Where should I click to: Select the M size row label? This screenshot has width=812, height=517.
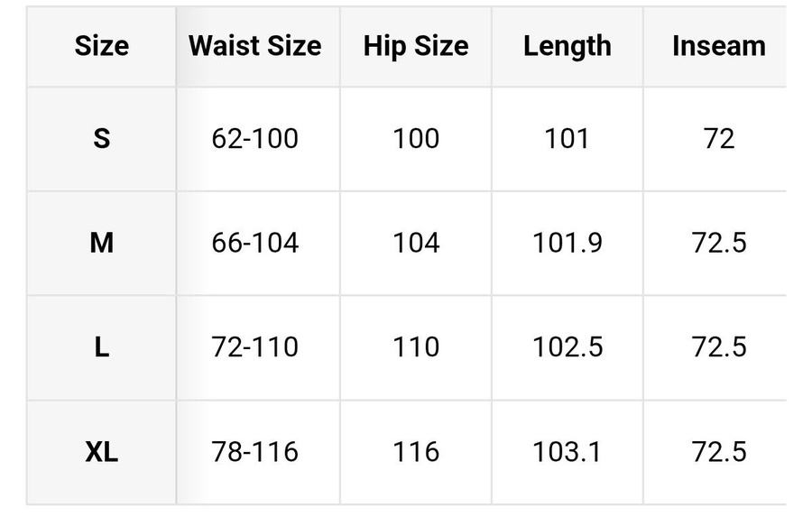(102, 243)
